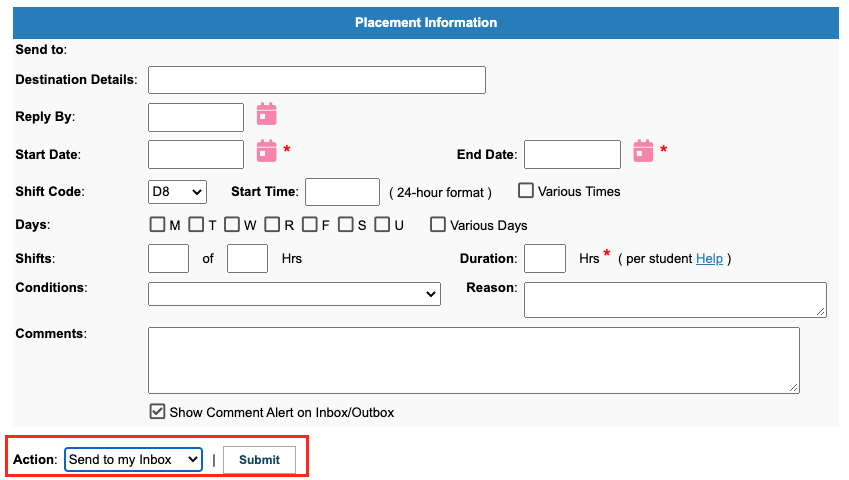This screenshot has height=480, width=849.
Task: Click inside the Reason text area
Action: pyautogui.click(x=675, y=300)
